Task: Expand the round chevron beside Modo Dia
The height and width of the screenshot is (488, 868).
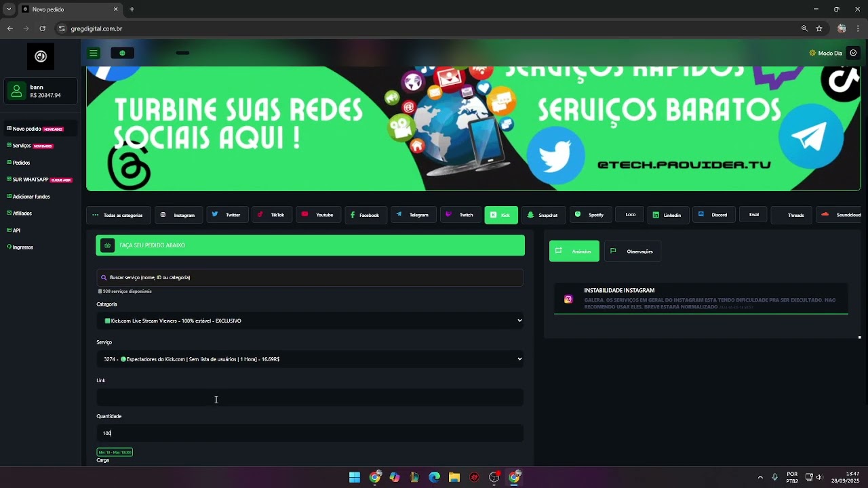Action: pos(854,53)
